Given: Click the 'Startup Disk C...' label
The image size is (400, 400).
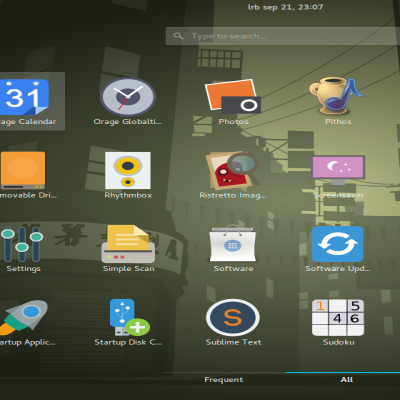Looking at the screenshot, I should pyautogui.click(x=128, y=342).
